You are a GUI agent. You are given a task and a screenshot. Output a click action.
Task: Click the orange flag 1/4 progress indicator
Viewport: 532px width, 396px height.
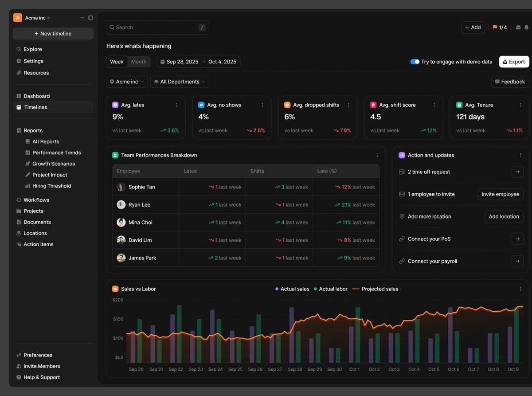coord(500,27)
